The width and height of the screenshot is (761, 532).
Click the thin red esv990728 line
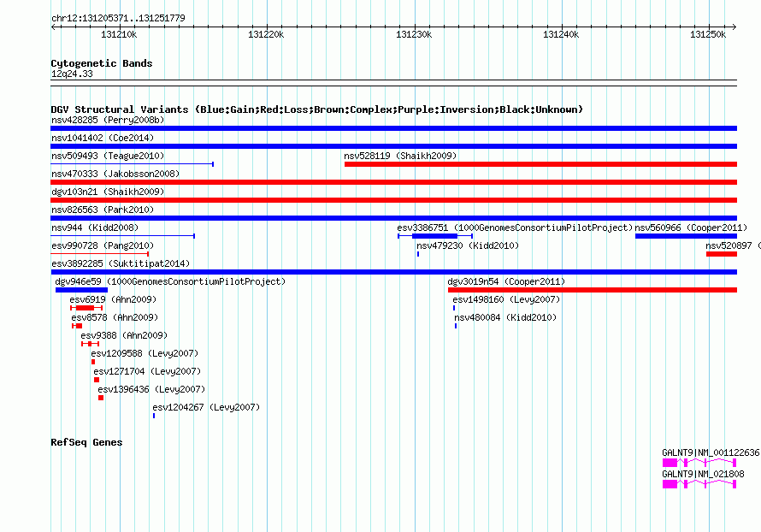coord(99,254)
